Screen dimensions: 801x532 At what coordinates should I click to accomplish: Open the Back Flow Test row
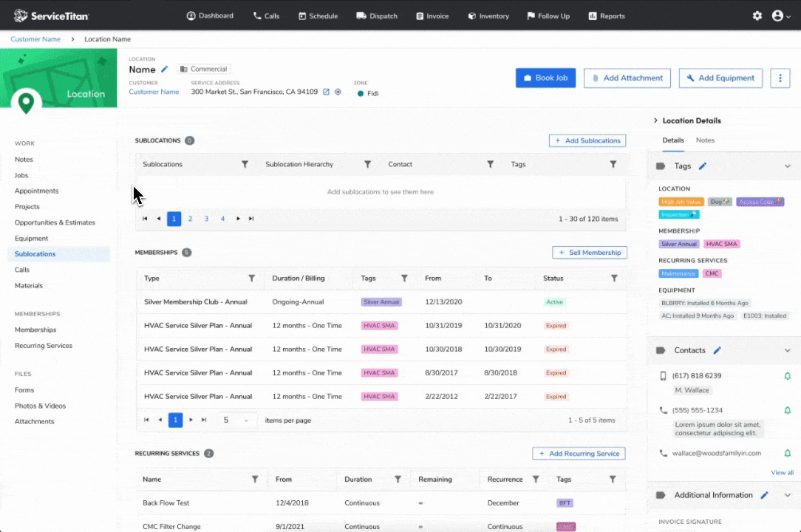381,503
